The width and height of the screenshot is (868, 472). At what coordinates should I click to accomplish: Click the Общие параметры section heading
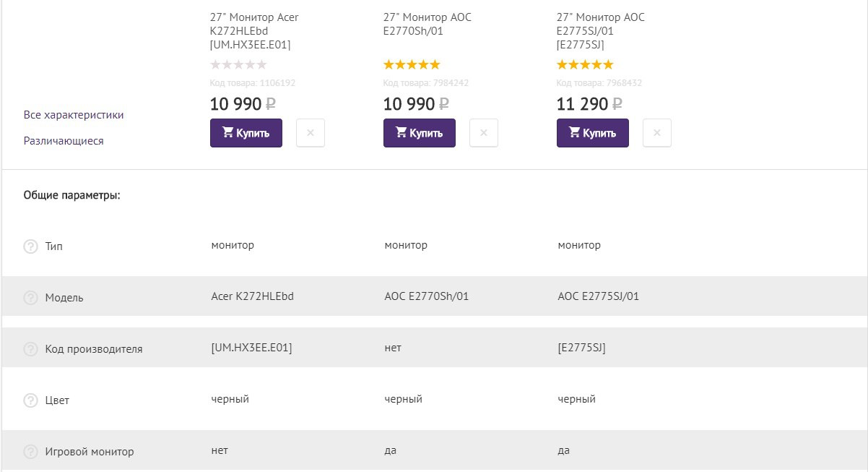(71, 195)
